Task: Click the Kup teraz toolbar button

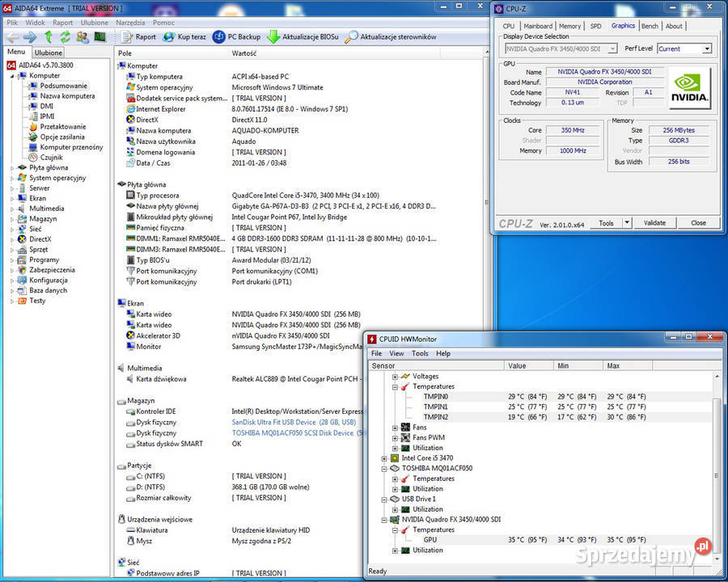Action: 184,36
